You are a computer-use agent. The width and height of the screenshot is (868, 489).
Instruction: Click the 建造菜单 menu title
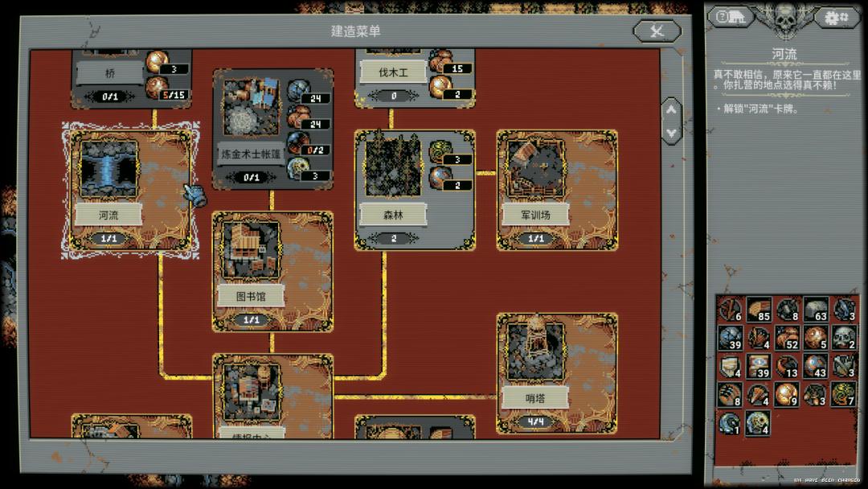(x=355, y=31)
